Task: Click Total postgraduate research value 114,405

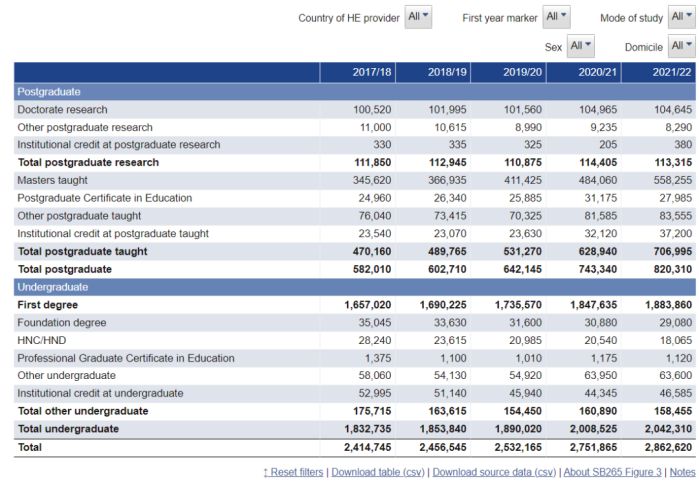Action: coord(598,162)
